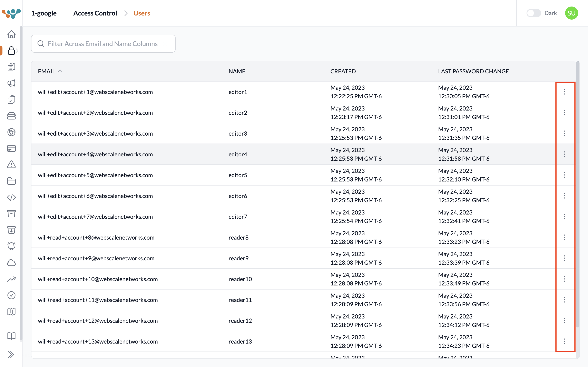The image size is (588, 367).
Task: Click the trending chart sidebar icon
Action: [11, 279]
